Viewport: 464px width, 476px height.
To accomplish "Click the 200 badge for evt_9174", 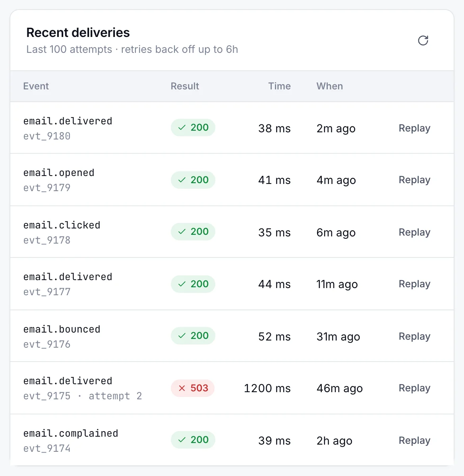I will (x=193, y=440).
